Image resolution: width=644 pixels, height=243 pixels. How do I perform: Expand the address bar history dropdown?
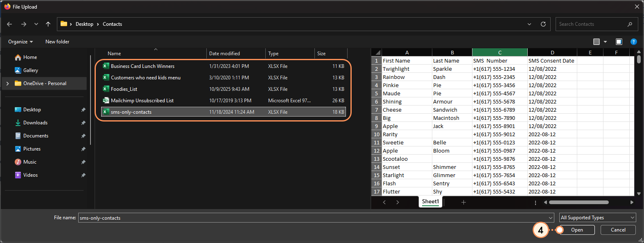tap(529, 24)
